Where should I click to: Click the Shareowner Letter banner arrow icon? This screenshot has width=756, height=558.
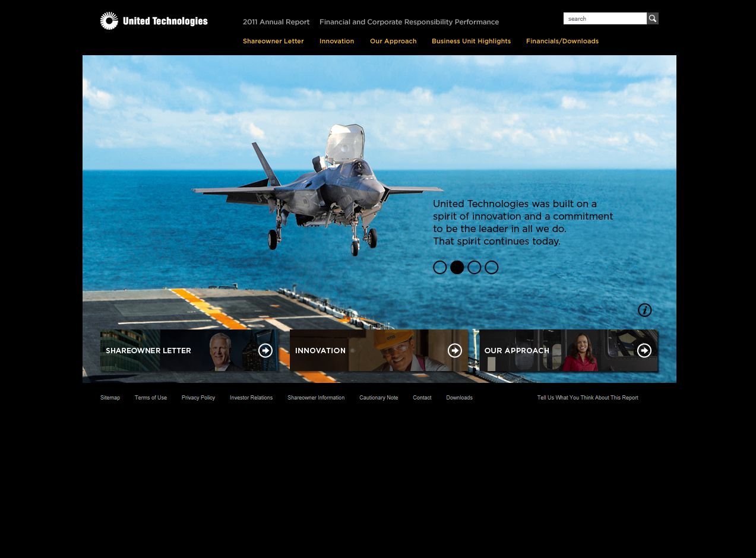[265, 351]
